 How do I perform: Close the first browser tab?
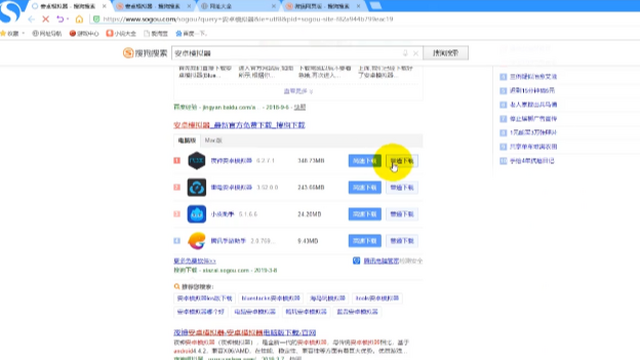[104, 6]
